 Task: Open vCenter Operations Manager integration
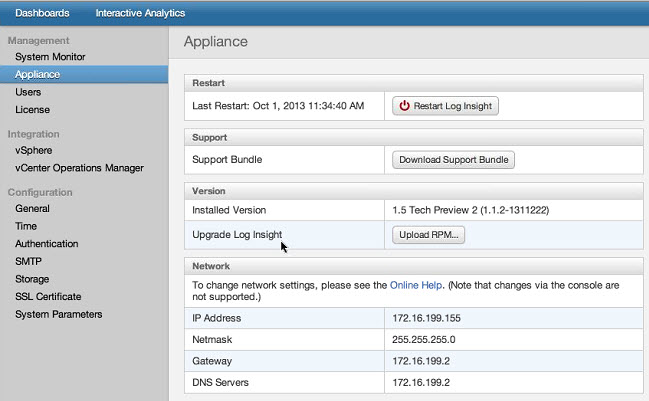click(x=79, y=168)
